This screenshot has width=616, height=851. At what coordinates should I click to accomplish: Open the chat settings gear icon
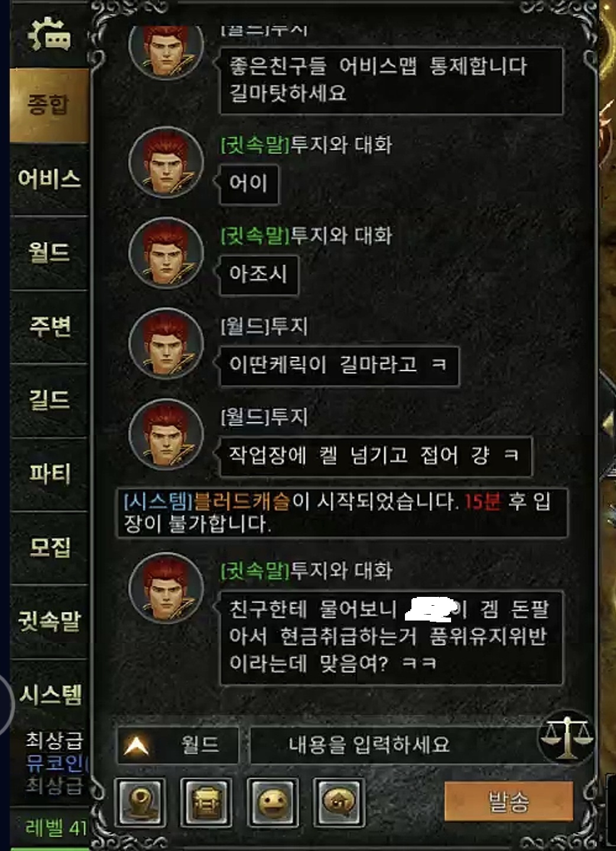coord(50,34)
